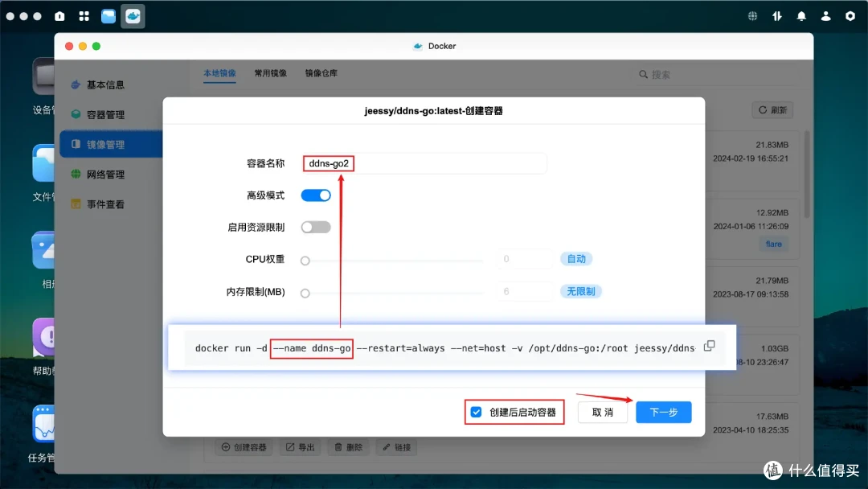Click the 自动 button
The width and height of the screenshot is (868, 489).
[x=576, y=259]
